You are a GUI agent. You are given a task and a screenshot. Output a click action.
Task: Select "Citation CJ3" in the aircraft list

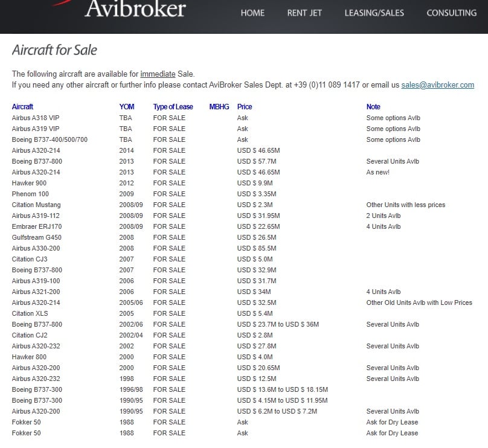(30, 259)
